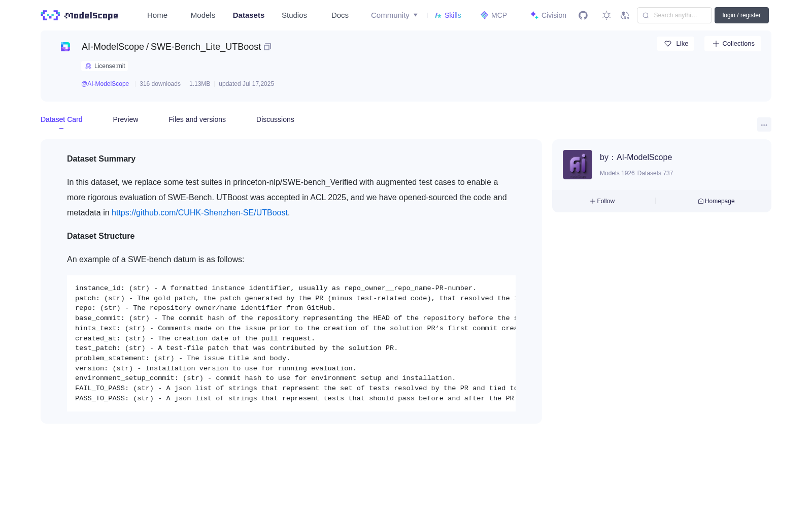This screenshot has height=508, width=812.
Task: Click the AI-ModelScope namespace in title
Action: [x=113, y=47]
